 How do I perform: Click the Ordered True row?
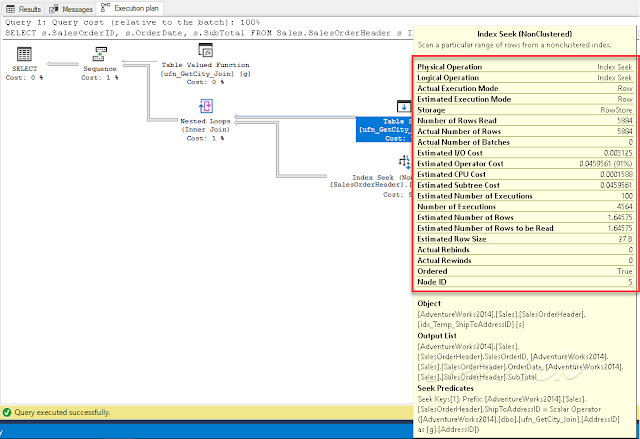(524, 271)
